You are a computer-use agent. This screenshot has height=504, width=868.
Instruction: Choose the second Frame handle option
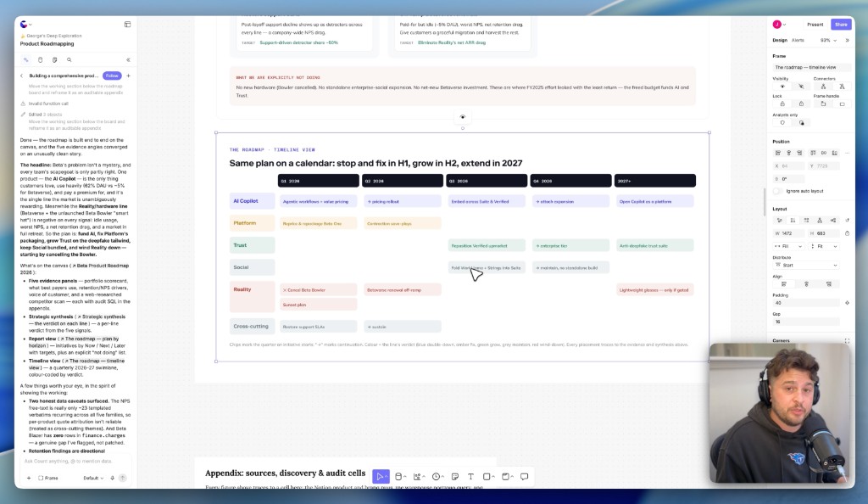point(842,104)
